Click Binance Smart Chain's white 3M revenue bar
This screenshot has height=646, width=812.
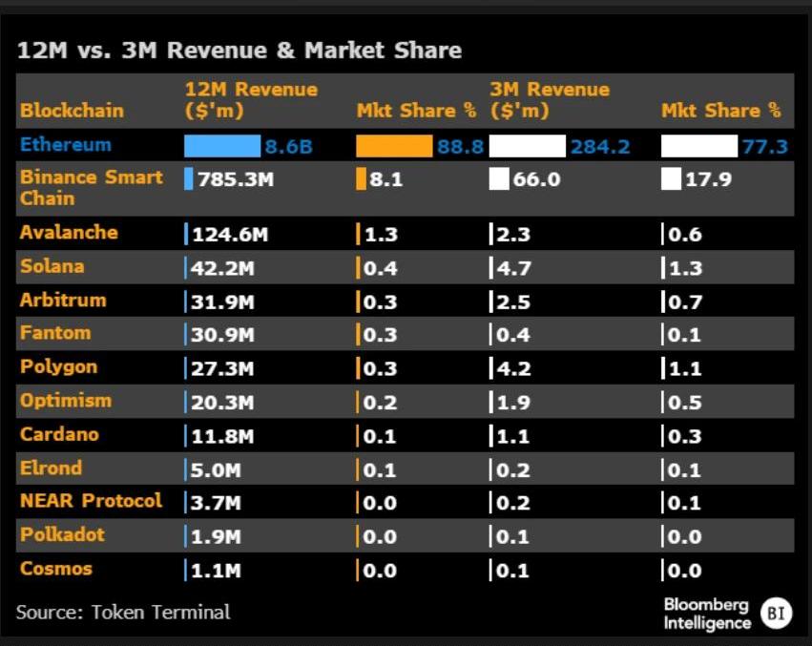tap(499, 179)
